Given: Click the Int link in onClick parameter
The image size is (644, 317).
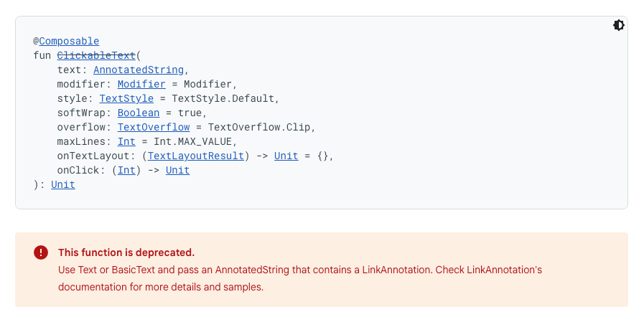Looking at the screenshot, I should 126,170.
